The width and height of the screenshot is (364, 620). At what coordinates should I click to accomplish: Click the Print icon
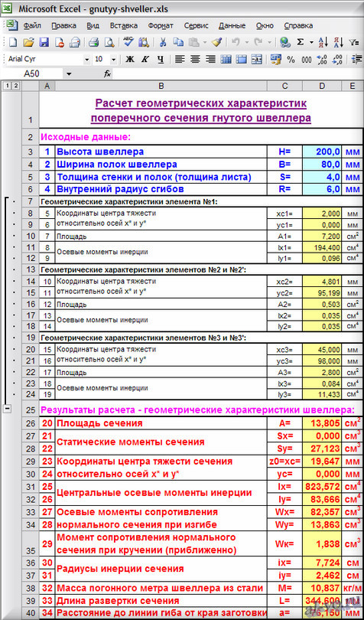tap(93, 42)
